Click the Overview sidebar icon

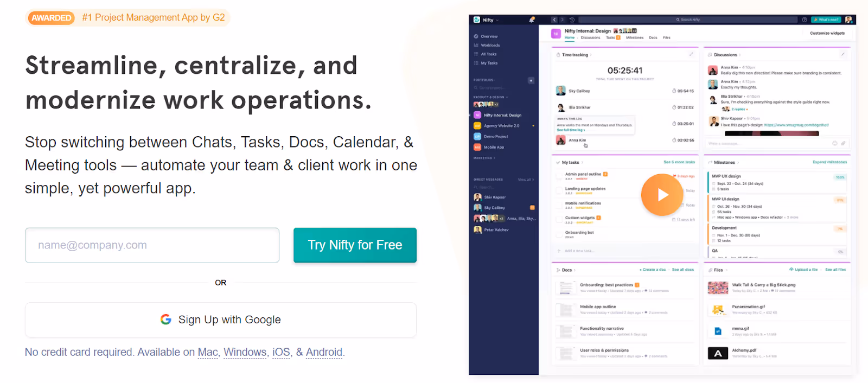(476, 36)
